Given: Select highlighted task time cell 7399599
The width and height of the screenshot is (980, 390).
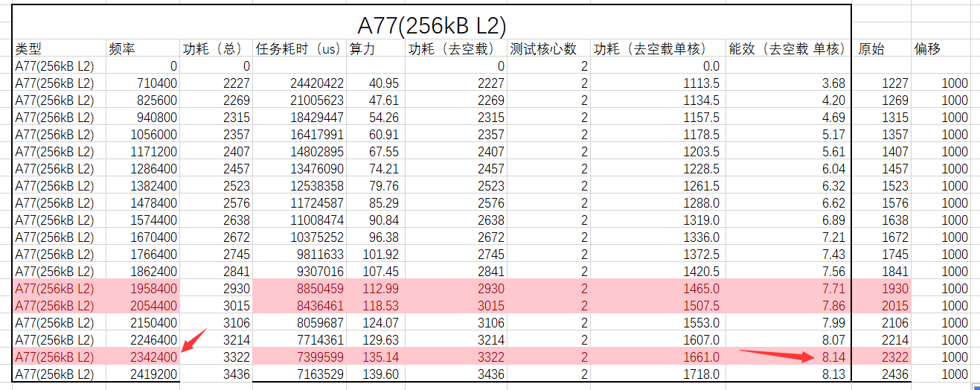Looking at the screenshot, I should tap(299, 357).
